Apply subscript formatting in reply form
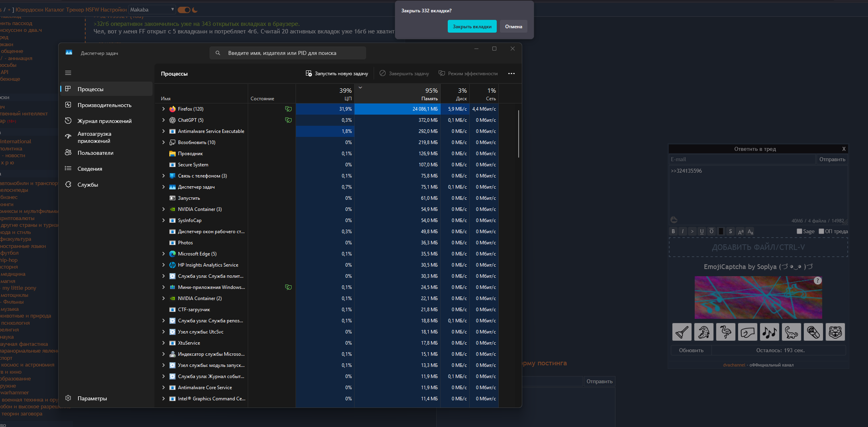868x427 pixels. [750, 231]
